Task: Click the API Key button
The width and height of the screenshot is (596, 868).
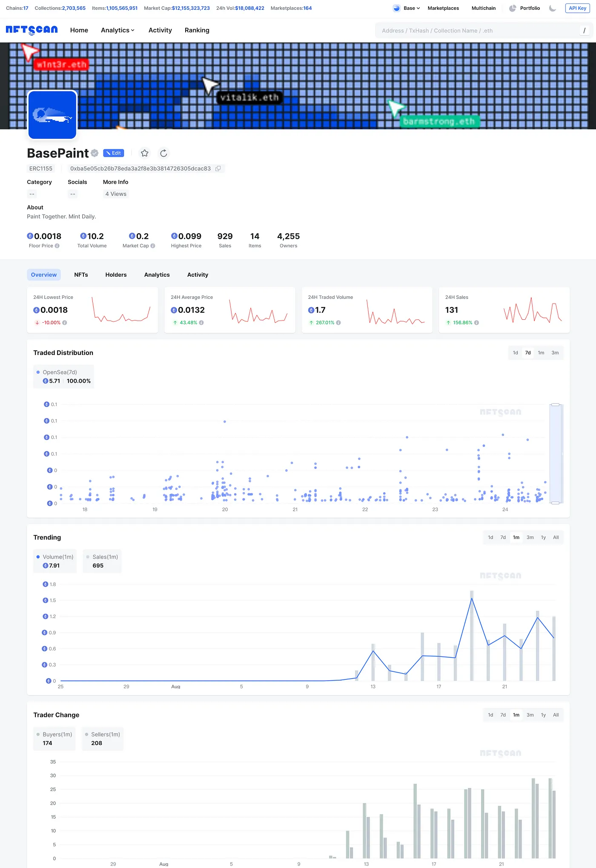Action: (x=577, y=8)
